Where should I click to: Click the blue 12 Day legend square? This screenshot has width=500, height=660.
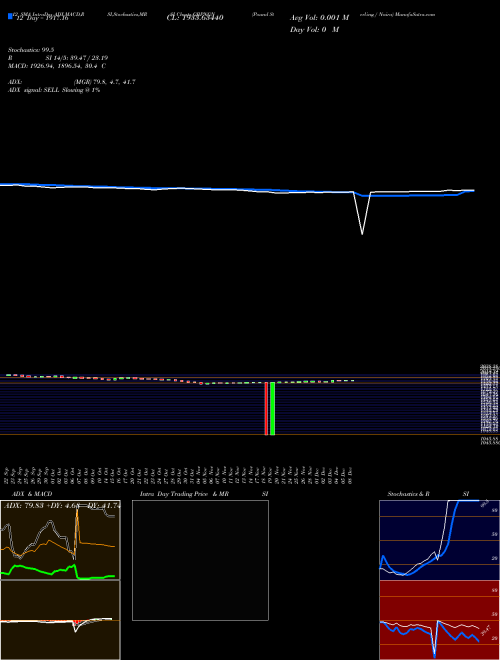(x=10, y=16)
